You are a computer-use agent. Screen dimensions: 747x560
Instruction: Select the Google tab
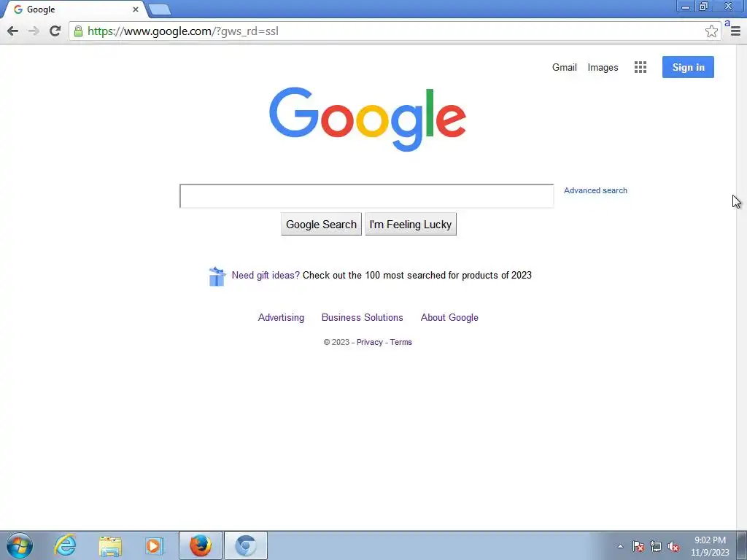pyautogui.click(x=75, y=9)
